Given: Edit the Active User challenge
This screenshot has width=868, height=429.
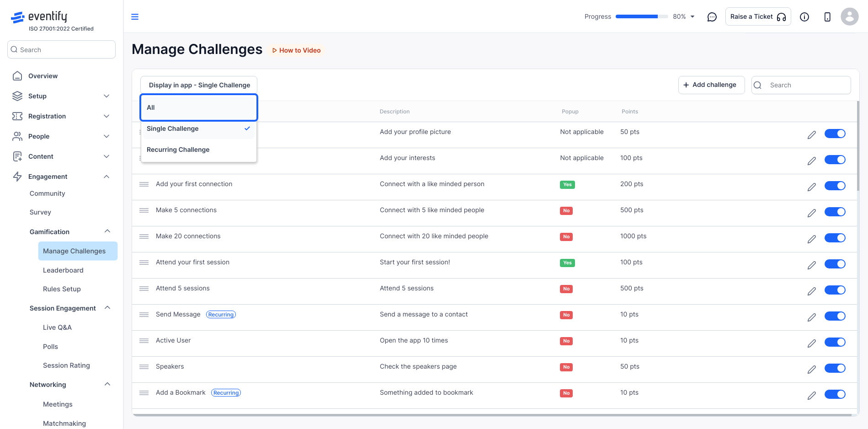Looking at the screenshot, I should [x=812, y=343].
